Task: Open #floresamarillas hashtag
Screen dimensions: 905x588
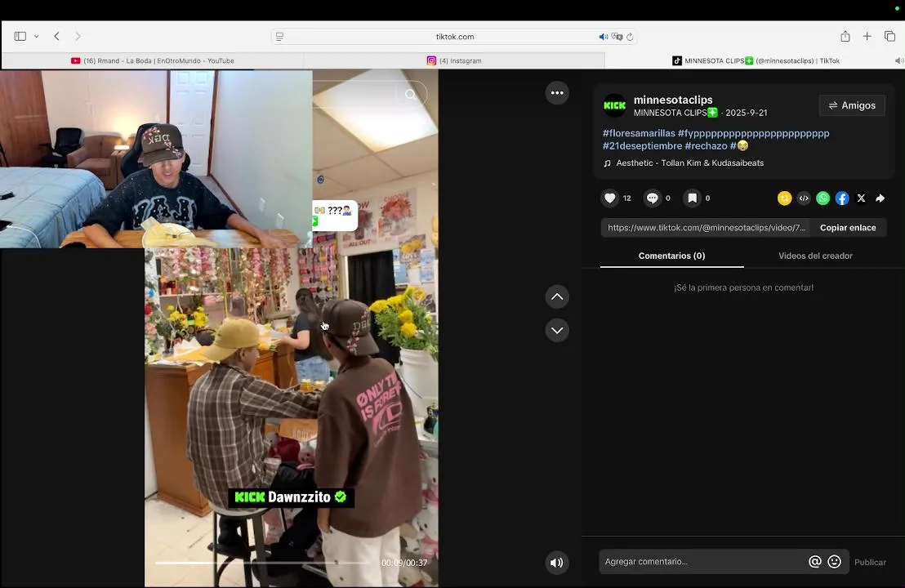Action: [639, 133]
